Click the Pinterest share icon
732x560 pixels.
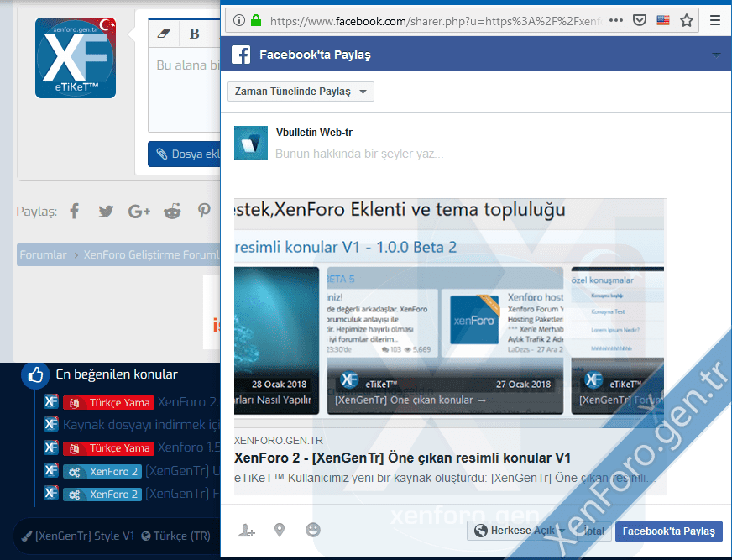point(204,212)
